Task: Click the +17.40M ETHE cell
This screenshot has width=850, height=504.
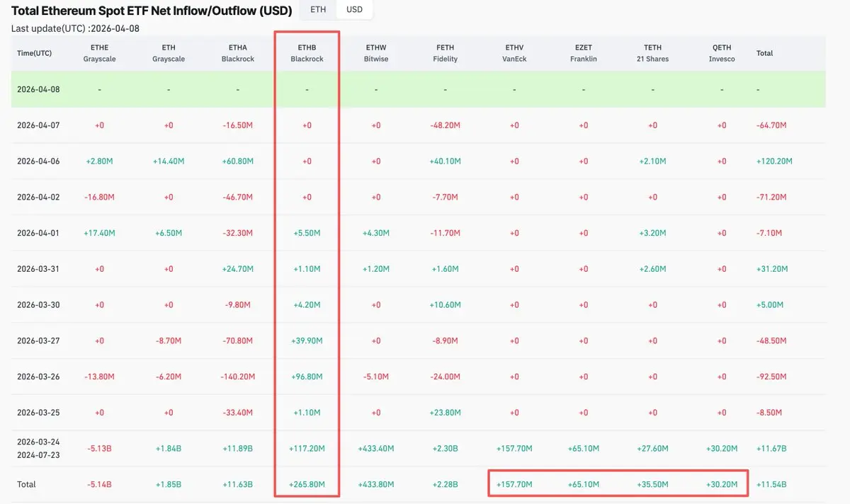Action: coord(99,233)
